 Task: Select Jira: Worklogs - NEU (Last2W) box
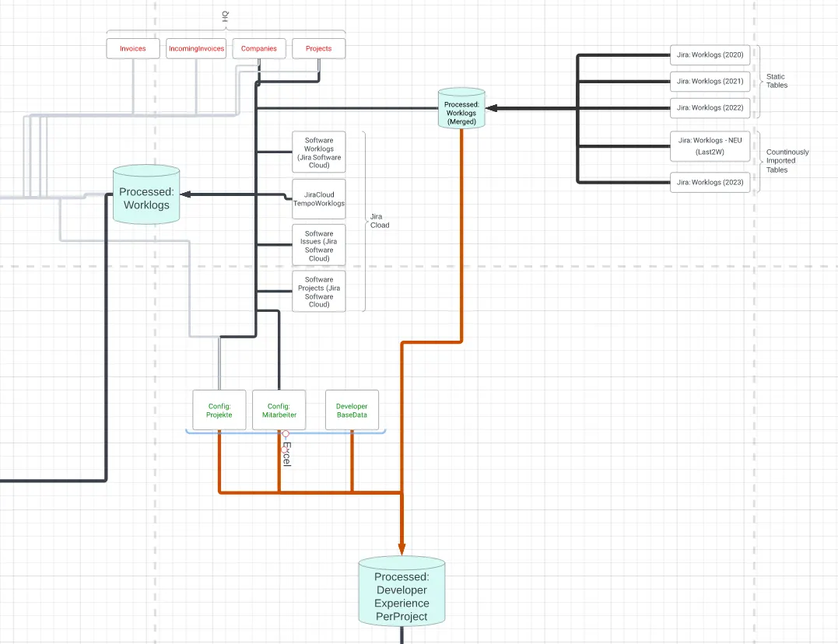(x=710, y=146)
